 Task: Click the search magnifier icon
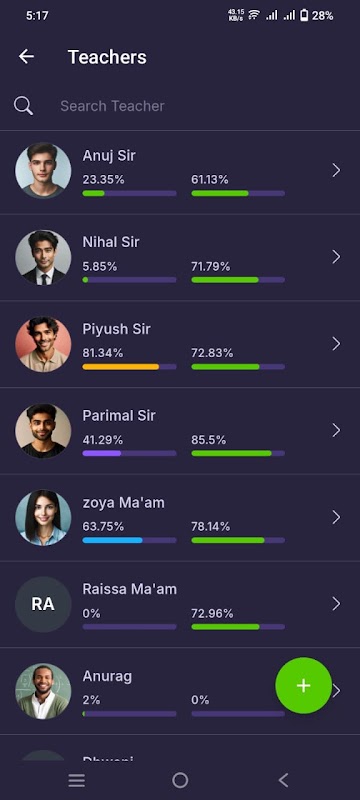pyautogui.click(x=23, y=106)
